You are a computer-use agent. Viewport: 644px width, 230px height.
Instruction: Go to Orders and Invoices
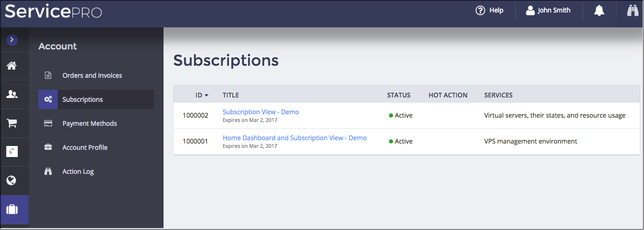coord(92,75)
